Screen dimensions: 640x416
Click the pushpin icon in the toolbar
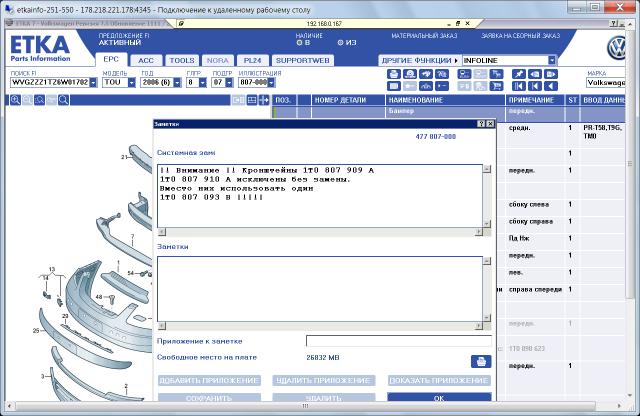tap(519, 74)
